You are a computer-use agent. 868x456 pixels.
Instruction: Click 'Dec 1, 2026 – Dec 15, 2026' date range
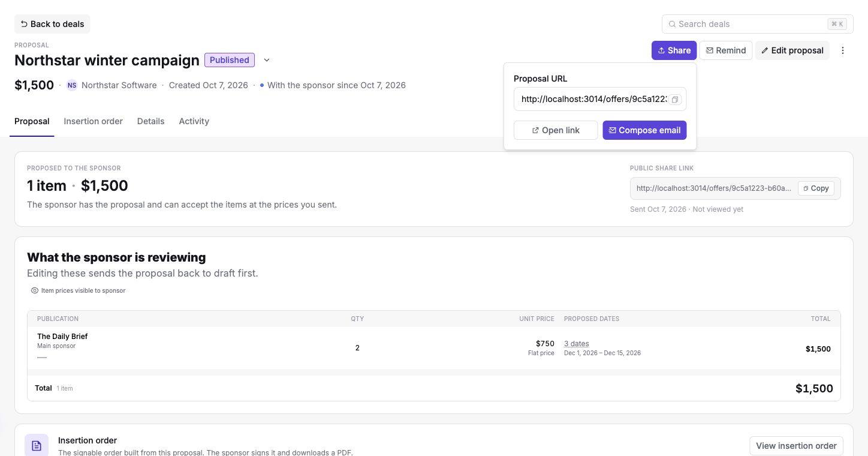pyautogui.click(x=602, y=353)
